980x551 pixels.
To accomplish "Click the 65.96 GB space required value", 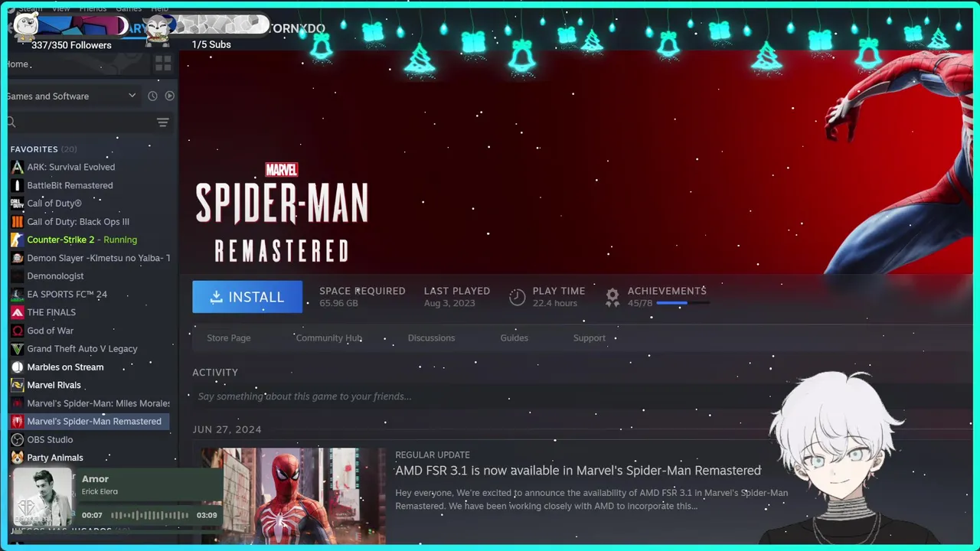I will tap(338, 303).
